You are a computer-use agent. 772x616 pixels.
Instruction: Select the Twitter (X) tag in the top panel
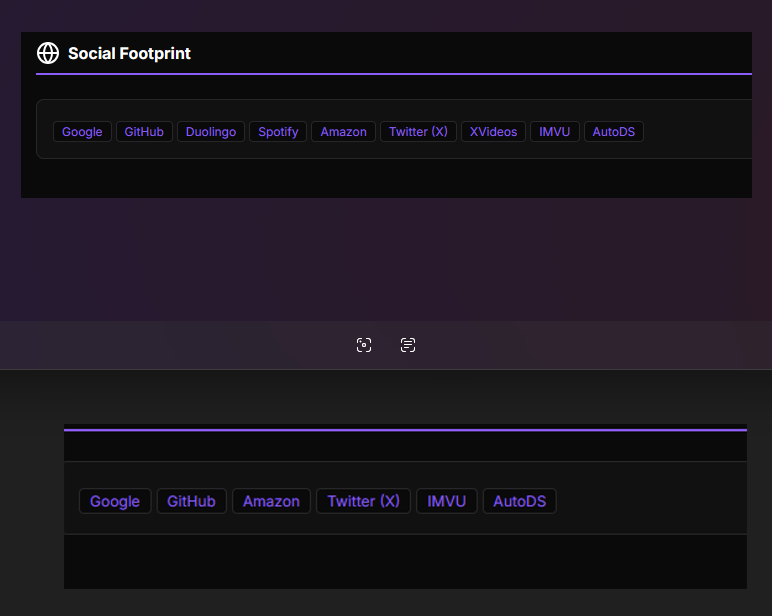tap(418, 131)
